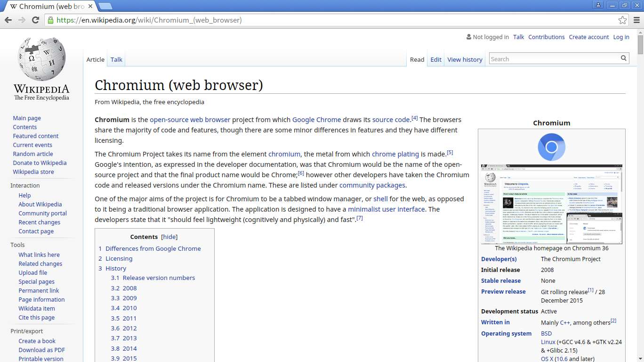Click the search magnifier icon
Image resolution: width=644 pixels, height=362 pixels.
pos(624,58)
